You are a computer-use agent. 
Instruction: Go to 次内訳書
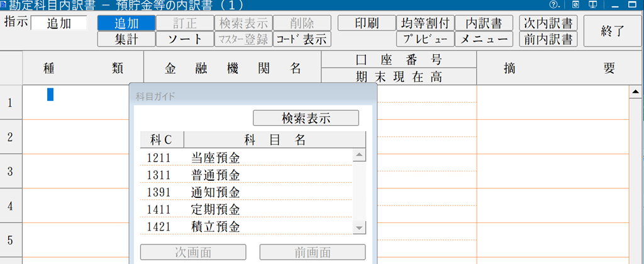coord(549,23)
